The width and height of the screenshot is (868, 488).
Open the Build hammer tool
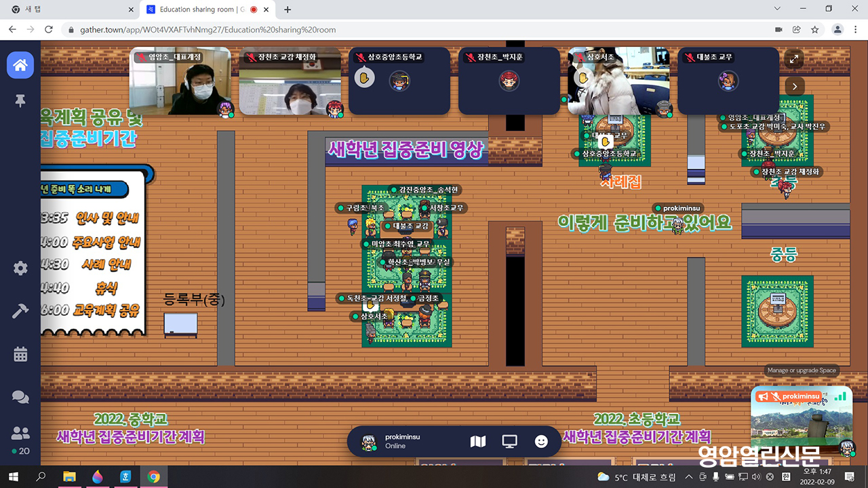[20, 311]
